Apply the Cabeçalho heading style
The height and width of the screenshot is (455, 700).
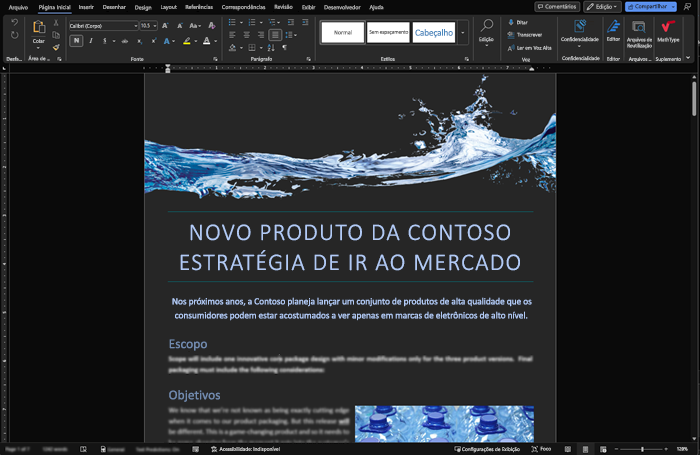[434, 33]
